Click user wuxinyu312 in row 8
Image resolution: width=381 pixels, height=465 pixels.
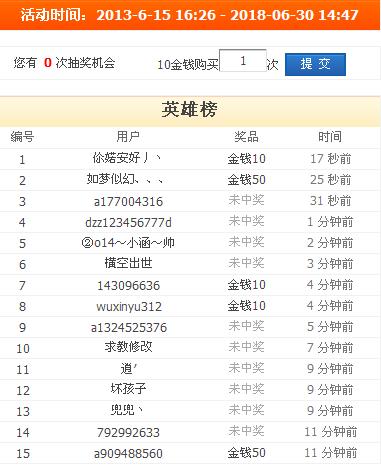[129, 306]
